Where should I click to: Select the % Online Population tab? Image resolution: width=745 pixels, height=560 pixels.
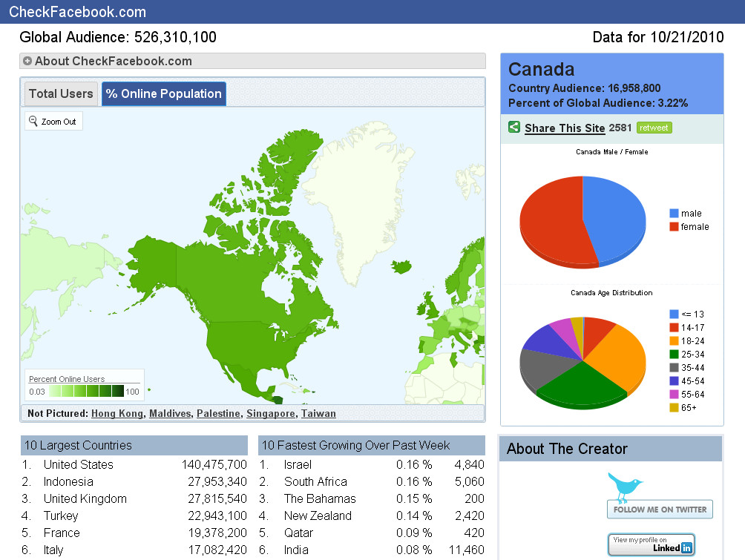164,93
